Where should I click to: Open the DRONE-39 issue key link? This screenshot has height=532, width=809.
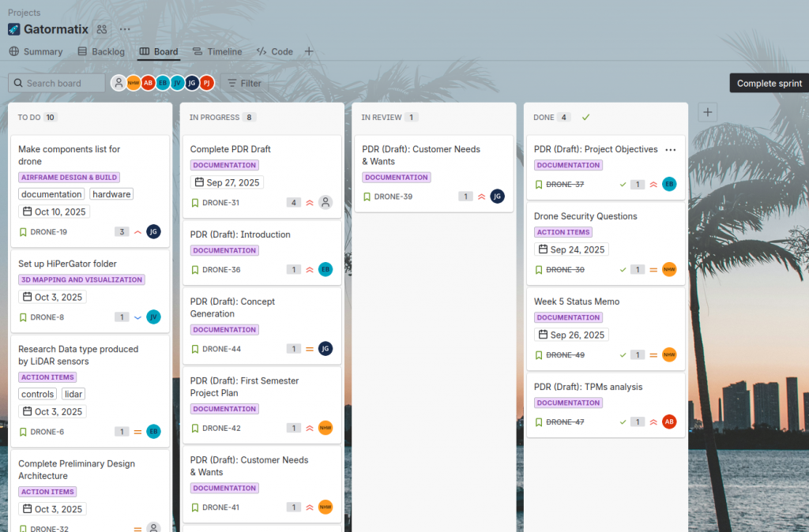pos(393,197)
